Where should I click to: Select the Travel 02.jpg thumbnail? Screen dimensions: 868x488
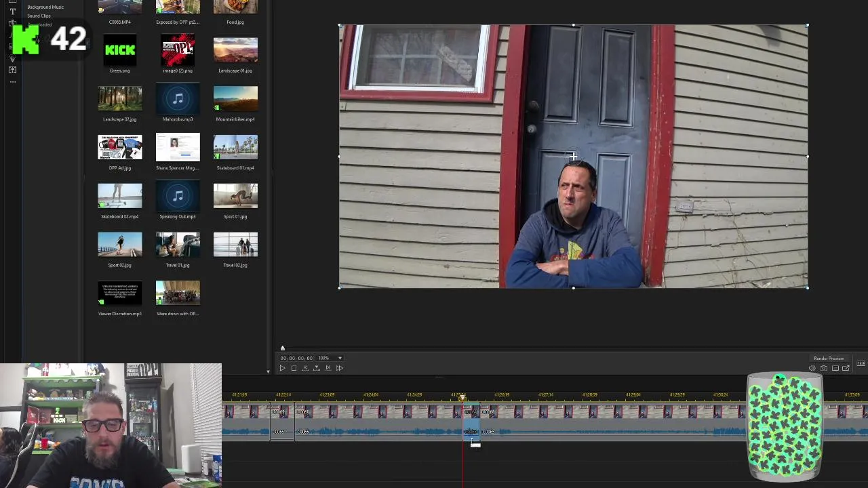click(235, 245)
